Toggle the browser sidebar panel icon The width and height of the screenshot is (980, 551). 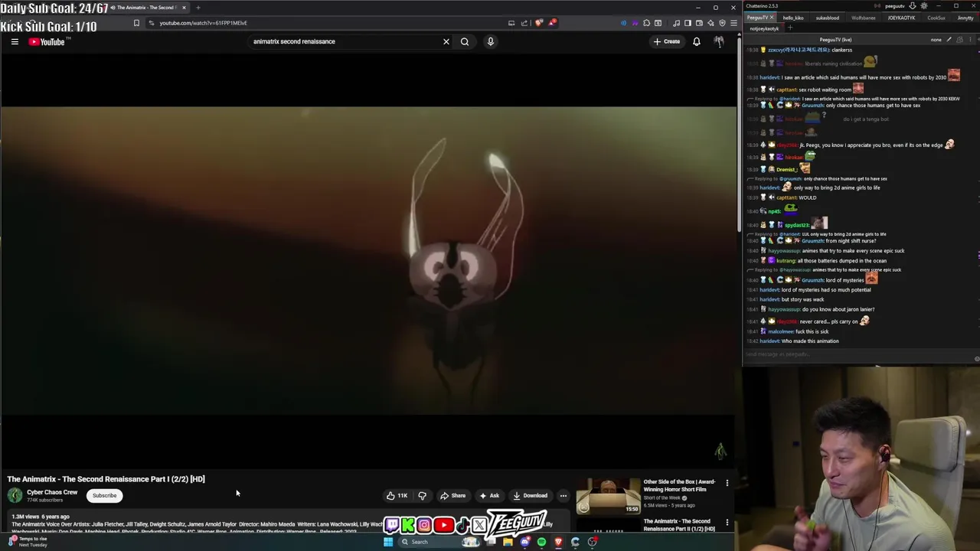(x=688, y=23)
